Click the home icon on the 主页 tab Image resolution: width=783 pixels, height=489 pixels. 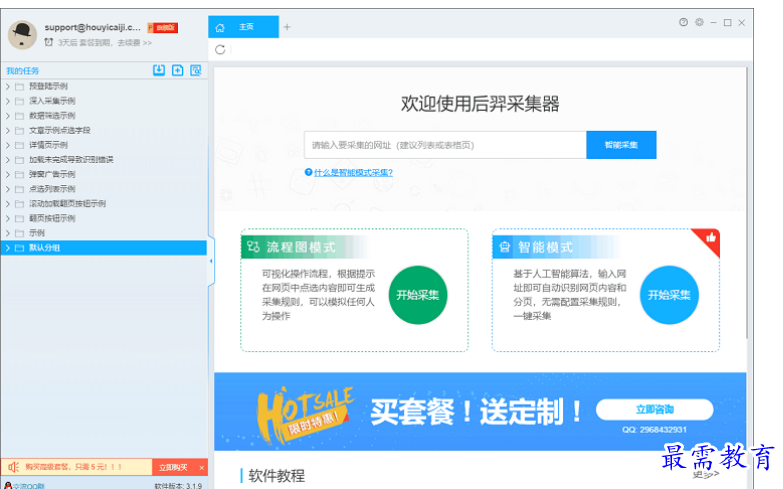tap(220, 27)
